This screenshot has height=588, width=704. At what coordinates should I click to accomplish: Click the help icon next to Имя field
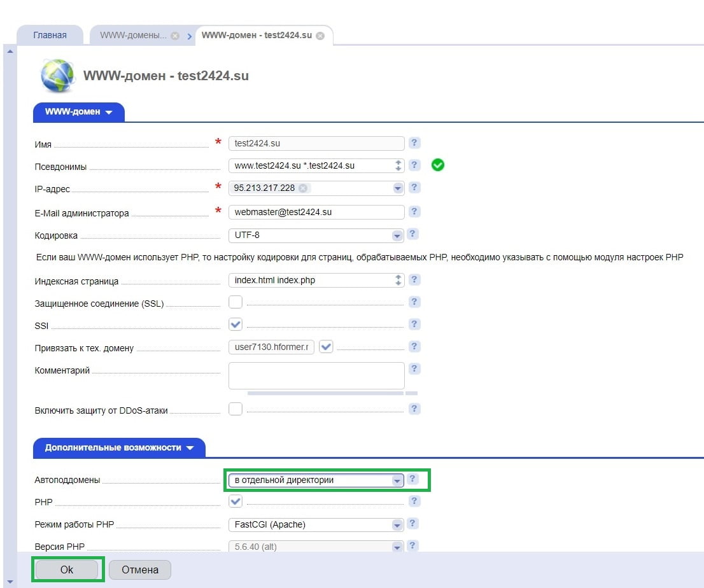414,143
